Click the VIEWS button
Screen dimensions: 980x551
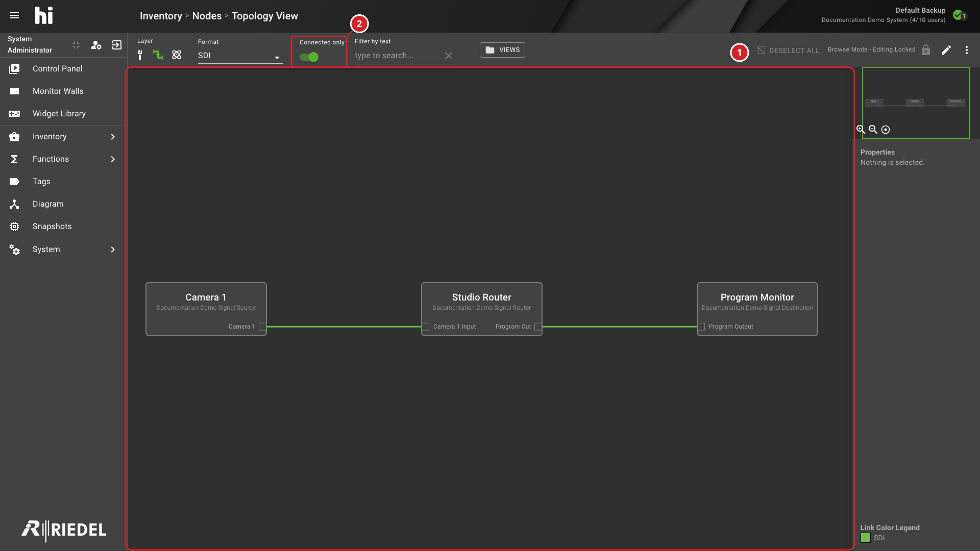pos(502,50)
